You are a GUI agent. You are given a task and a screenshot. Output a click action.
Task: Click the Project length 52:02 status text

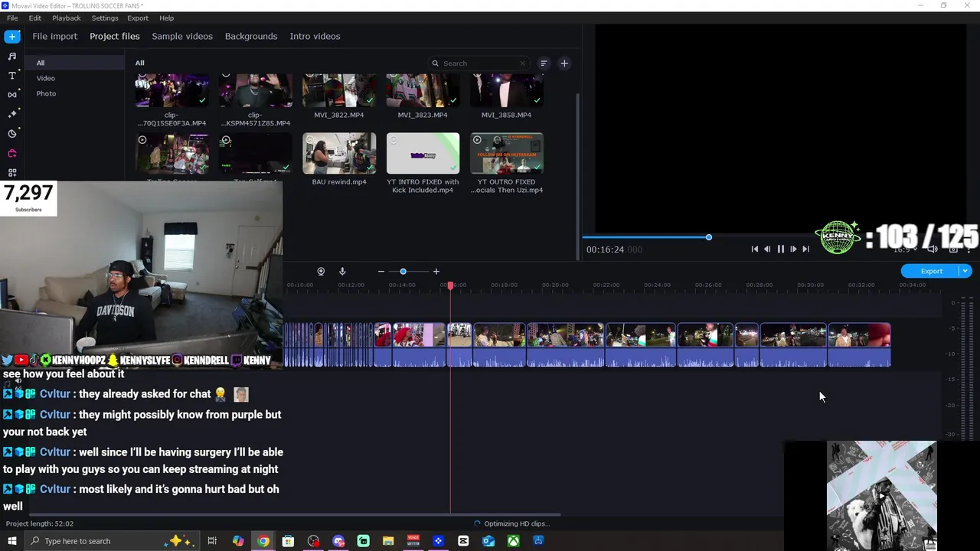coord(40,523)
